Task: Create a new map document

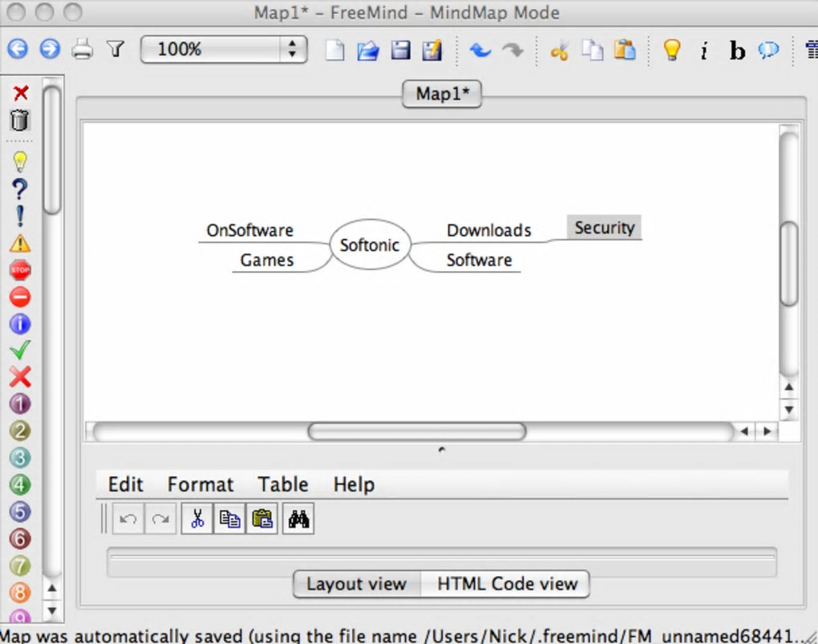Action: click(x=335, y=51)
